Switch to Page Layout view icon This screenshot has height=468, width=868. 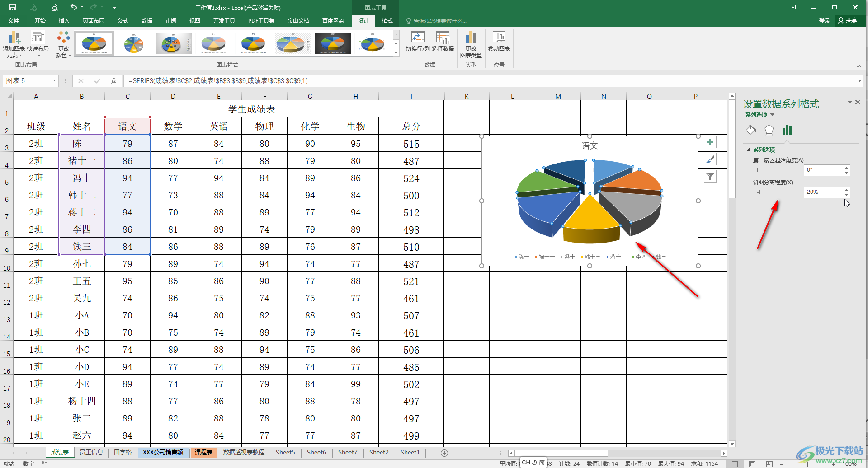click(752, 463)
